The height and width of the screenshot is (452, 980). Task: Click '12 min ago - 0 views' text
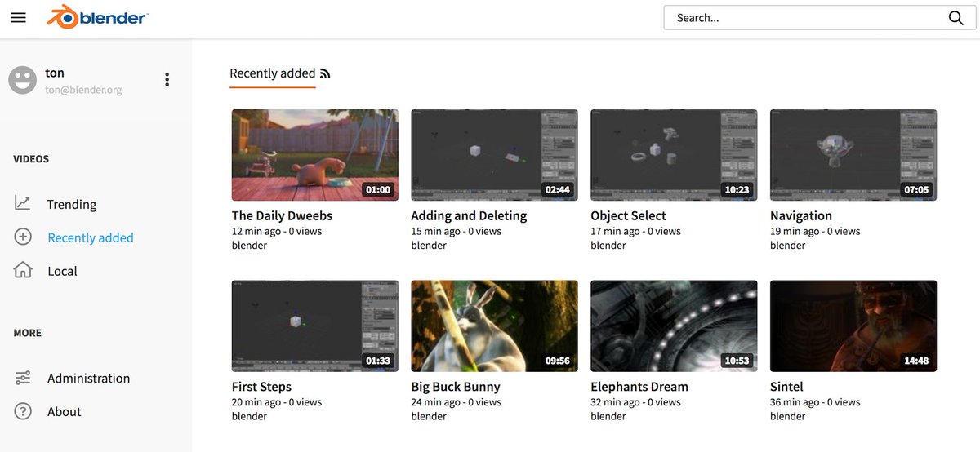click(x=277, y=231)
